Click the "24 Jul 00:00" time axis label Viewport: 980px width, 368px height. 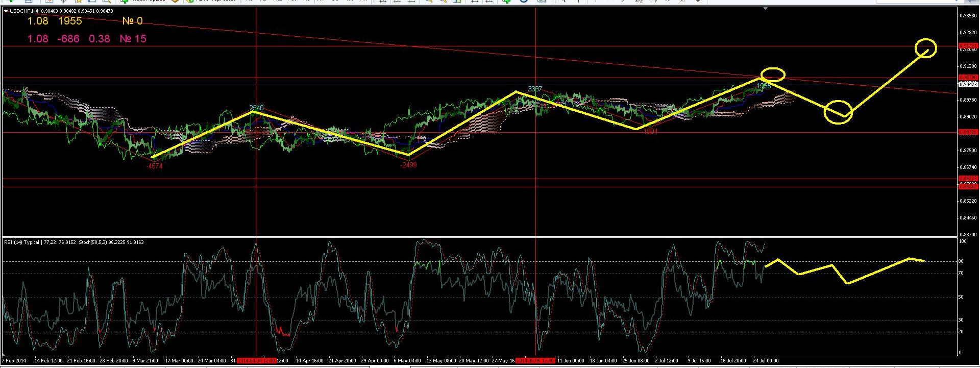click(x=766, y=361)
